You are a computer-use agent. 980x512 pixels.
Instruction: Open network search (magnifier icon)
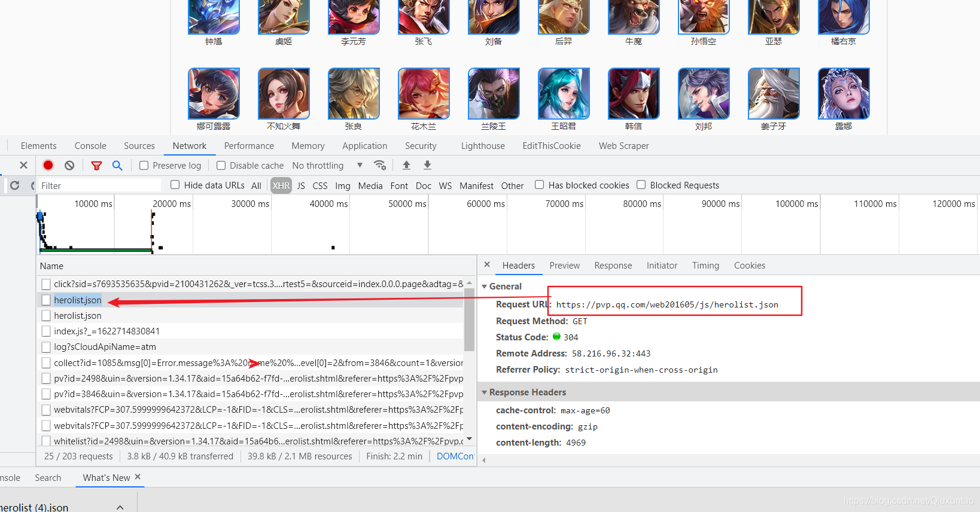117,165
